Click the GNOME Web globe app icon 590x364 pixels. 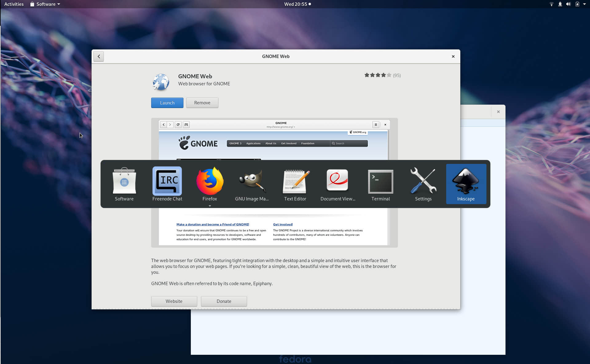pos(161,82)
